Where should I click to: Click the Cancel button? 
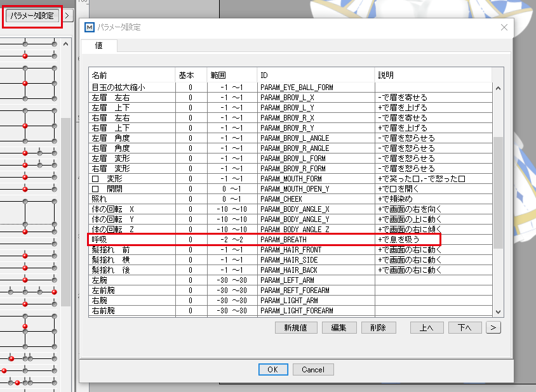313,369
